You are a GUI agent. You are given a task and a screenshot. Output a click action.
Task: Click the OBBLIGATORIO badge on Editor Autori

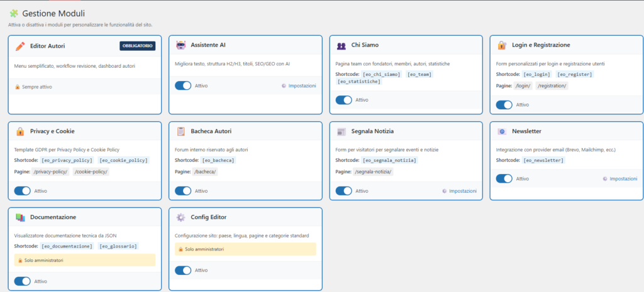click(x=137, y=46)
